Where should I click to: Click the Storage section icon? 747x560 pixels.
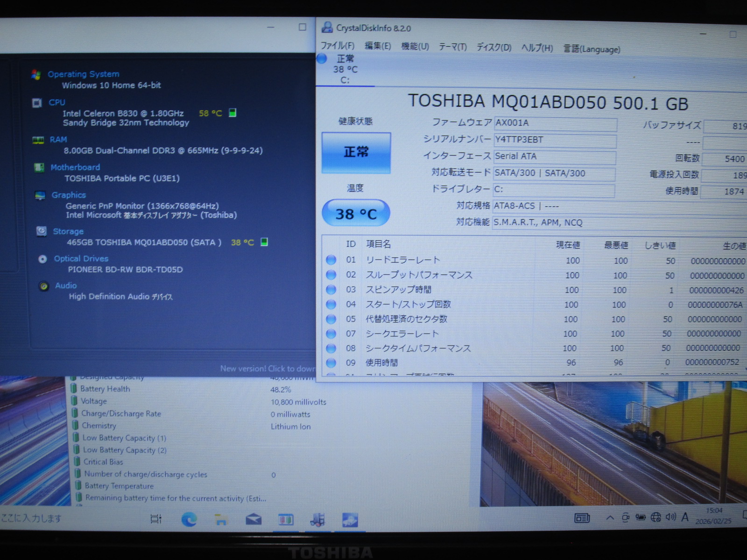click(x=42, y=231)
